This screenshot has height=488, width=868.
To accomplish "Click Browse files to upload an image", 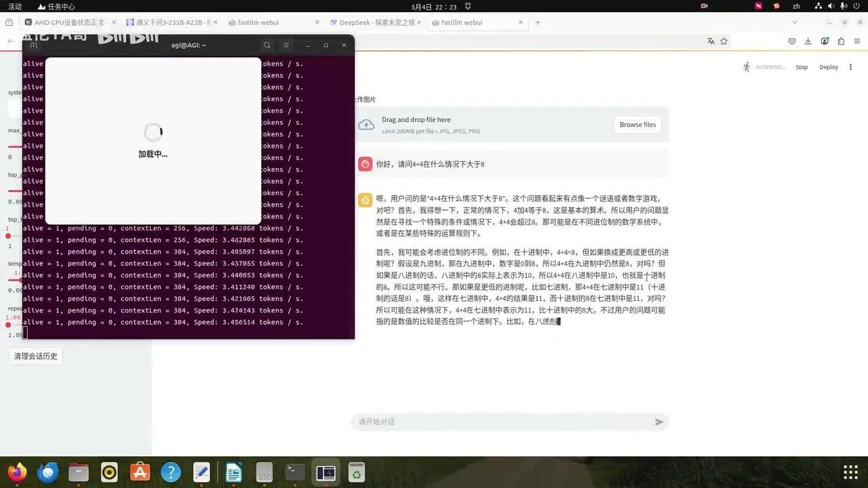I will pyautogui.click(x=637, y=124).
